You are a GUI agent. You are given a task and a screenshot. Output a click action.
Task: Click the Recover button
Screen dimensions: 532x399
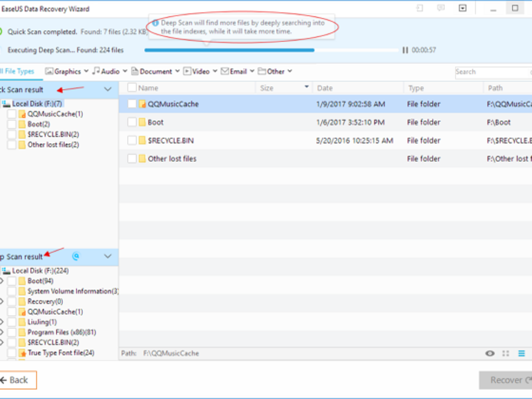pos(506,380)
